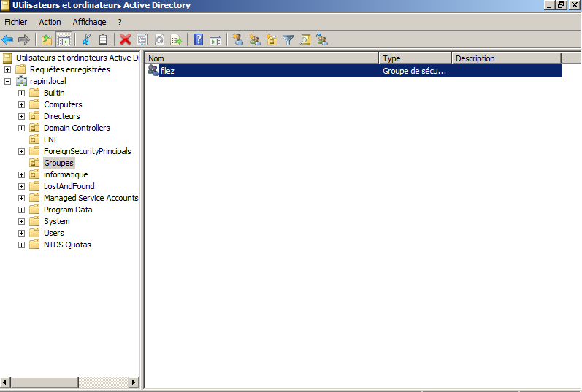Click the Find objects magnifier icon

305,39
